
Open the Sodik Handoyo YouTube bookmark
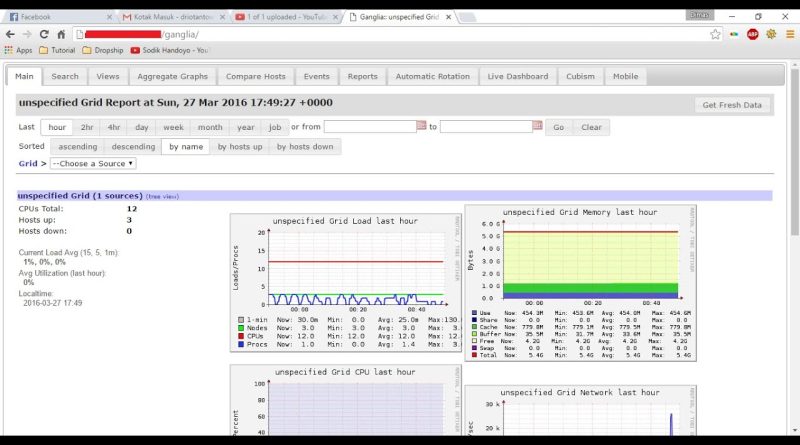pyautogui.click(x=169, y=50)
